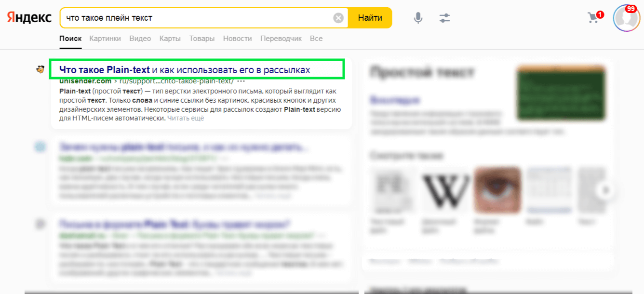644x294 pixels.
Task: Open the user profile avatar
Action: pyautogui.click(x=626, y=18)
